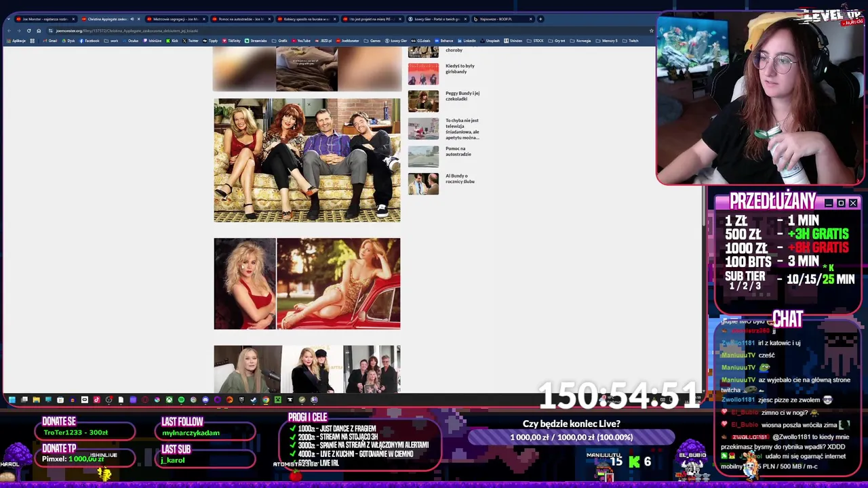Switch to Chrome in the taskbar

click(266, 400)
